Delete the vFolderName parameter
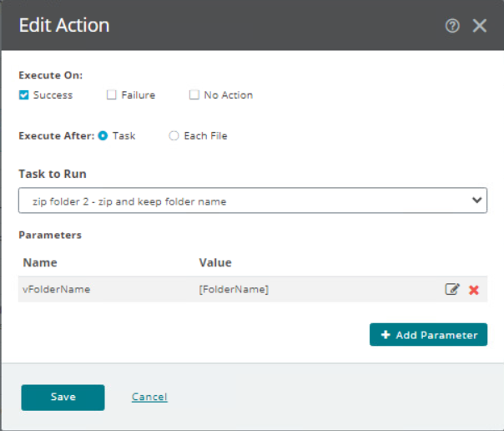Image resolution: width=504 pixels, height=431 pixels. (474, 290)
